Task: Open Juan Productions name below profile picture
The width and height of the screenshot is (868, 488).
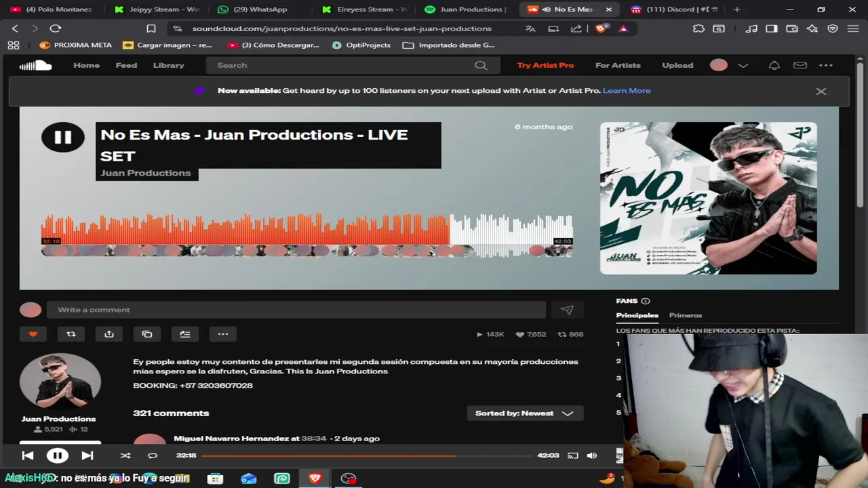Action: click(58, 419)
